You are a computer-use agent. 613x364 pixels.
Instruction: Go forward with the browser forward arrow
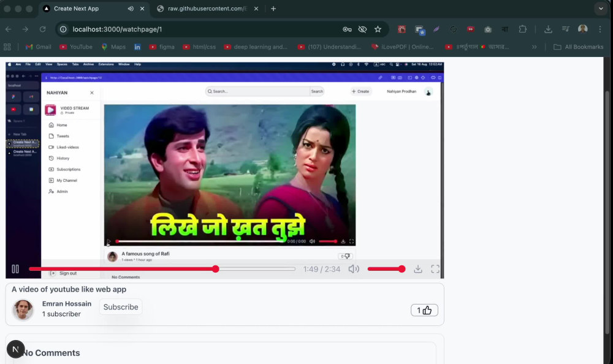pyautogui.click(x=25, y=29)
